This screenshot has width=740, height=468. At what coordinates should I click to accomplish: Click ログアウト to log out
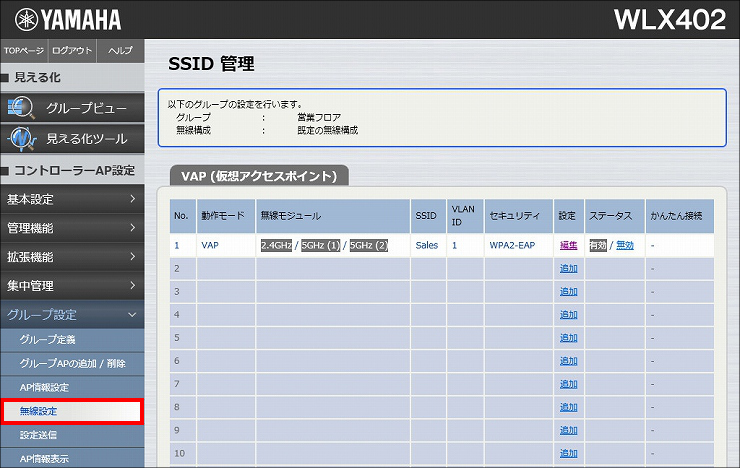(x=72, y=50)
